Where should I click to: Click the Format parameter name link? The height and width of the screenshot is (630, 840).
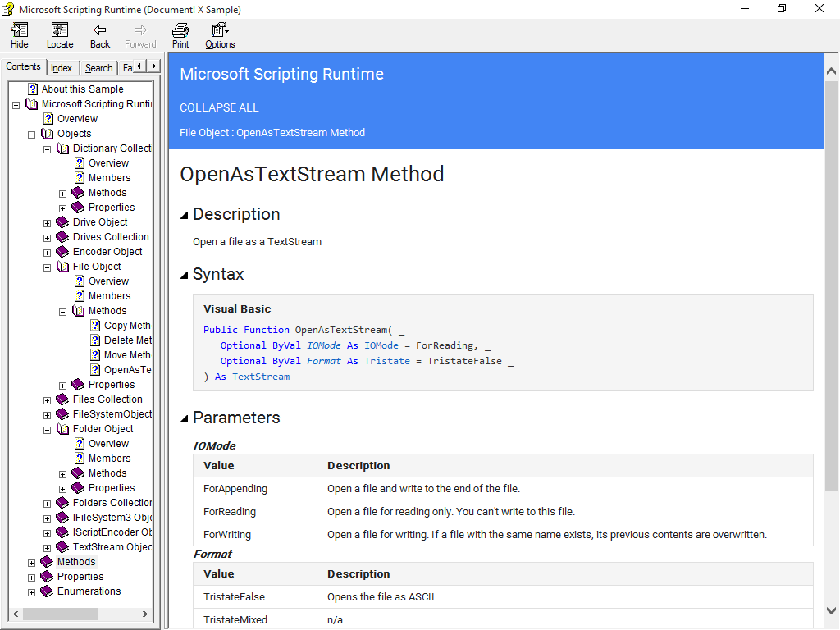[x=323, y=361]
